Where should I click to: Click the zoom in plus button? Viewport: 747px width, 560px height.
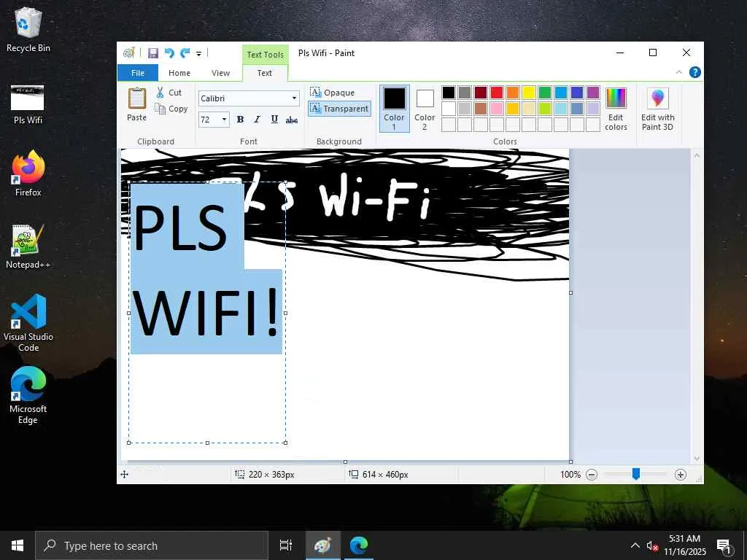point(681,475)
